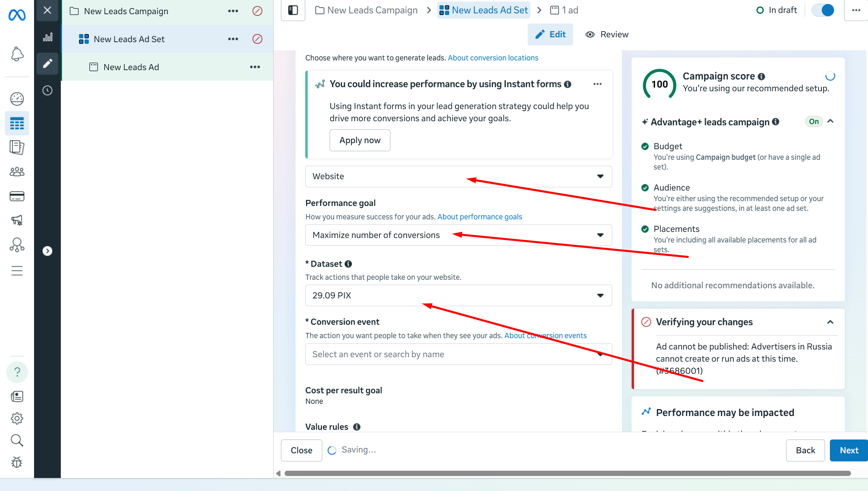The width and height of the screenshot is (868, 491).
Task: Open settings gear icon
Action: (17, 418)
